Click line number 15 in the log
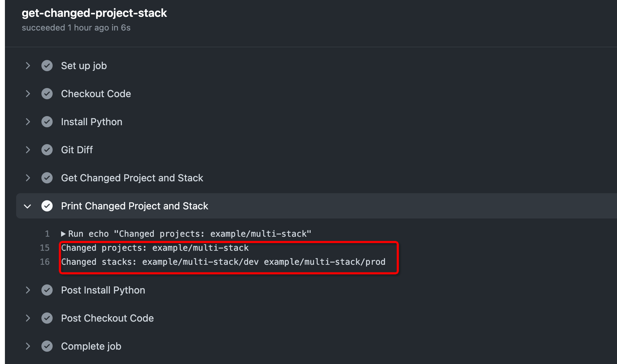Image resolution: width=617 pixels, height=364 pixels. click(x=45, y=248)
